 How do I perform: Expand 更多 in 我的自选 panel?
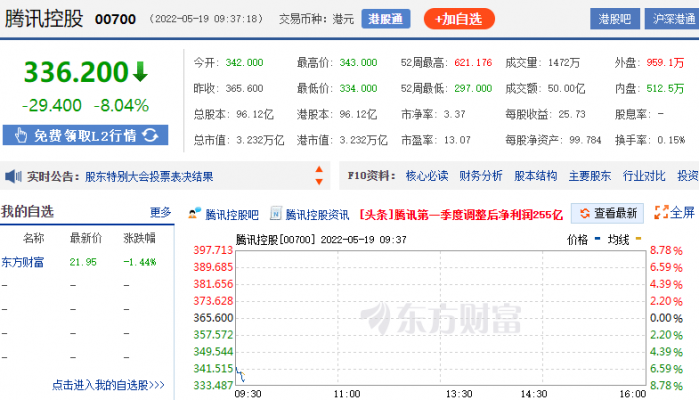[x=160, y=212]
